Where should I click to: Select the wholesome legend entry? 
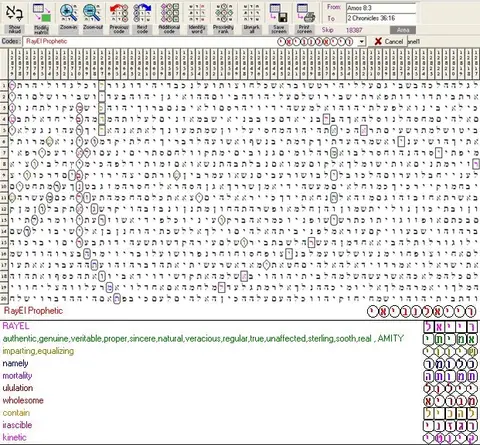click(x=23, y=400)
